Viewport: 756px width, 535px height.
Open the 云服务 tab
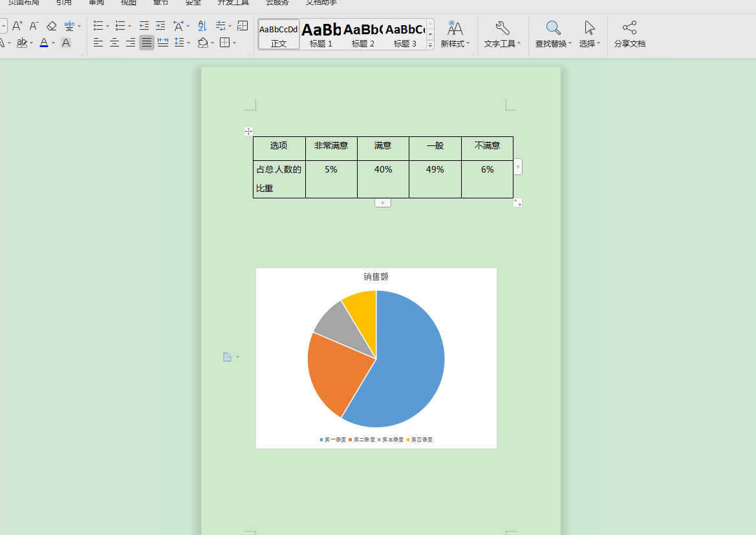pyautogui.click(x=277, y=3)
